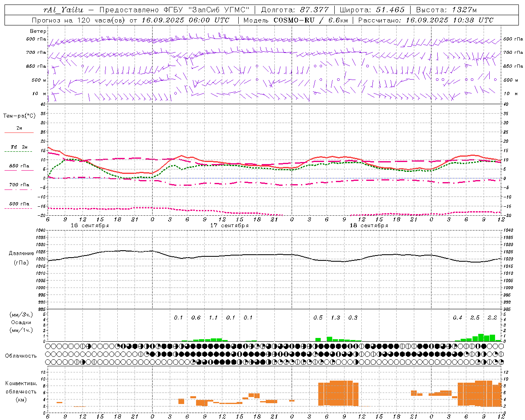
Task: Select the Тем-ра(°C) panel title
Action: tap(19, 116)
